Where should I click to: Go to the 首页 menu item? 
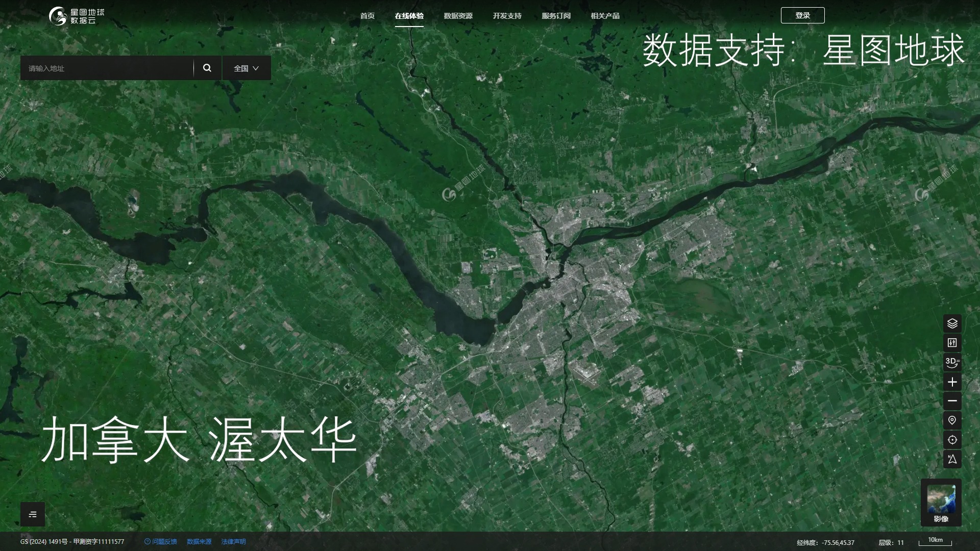pyautogui.click(x=367, y=16)
